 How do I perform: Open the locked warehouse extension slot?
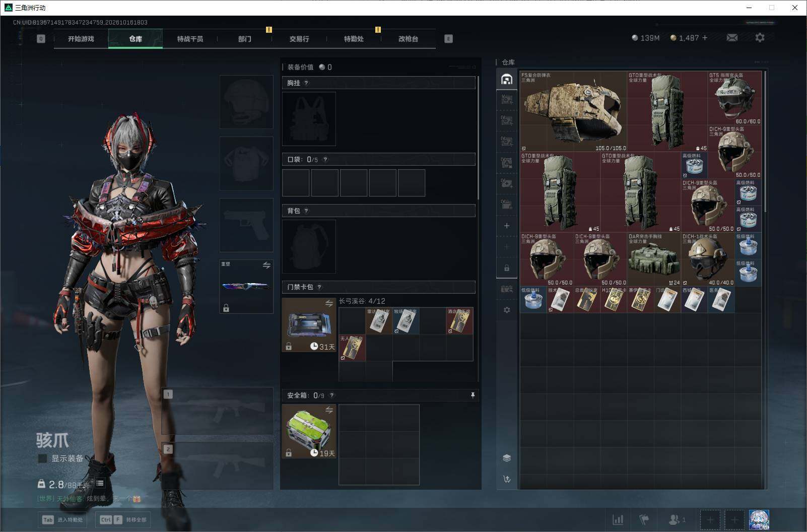coord(507,268)
